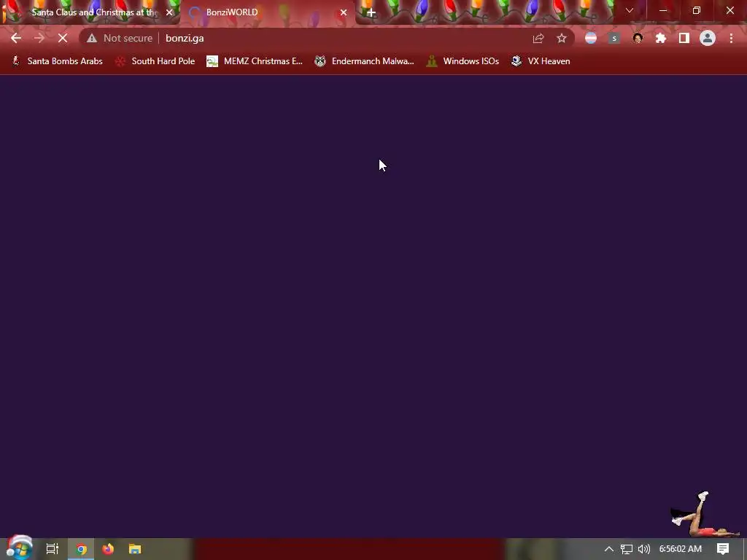Open Task View on the taskbar

click(x=53, y=549)
